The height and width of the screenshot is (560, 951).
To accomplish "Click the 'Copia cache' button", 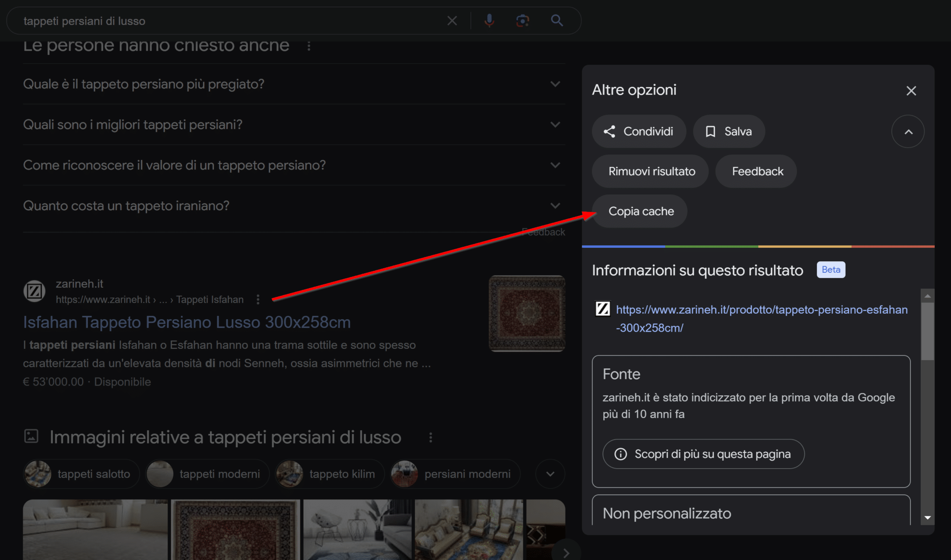I will coord(639,211).
